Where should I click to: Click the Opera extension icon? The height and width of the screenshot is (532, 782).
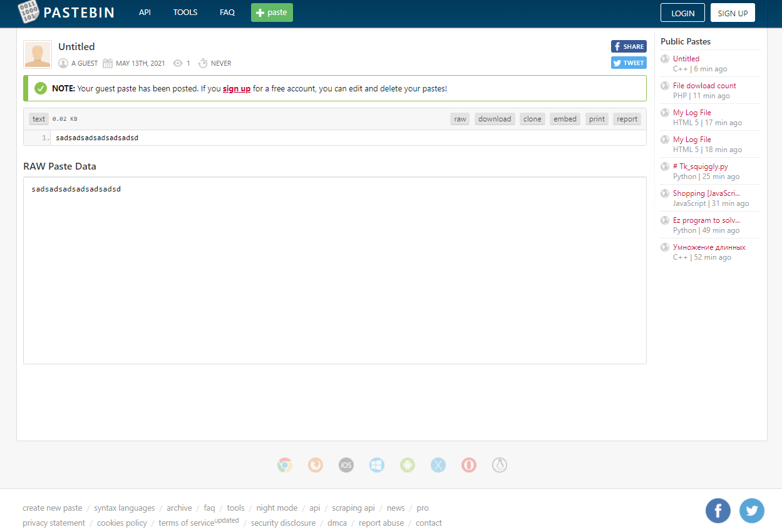tap(469, 465)
